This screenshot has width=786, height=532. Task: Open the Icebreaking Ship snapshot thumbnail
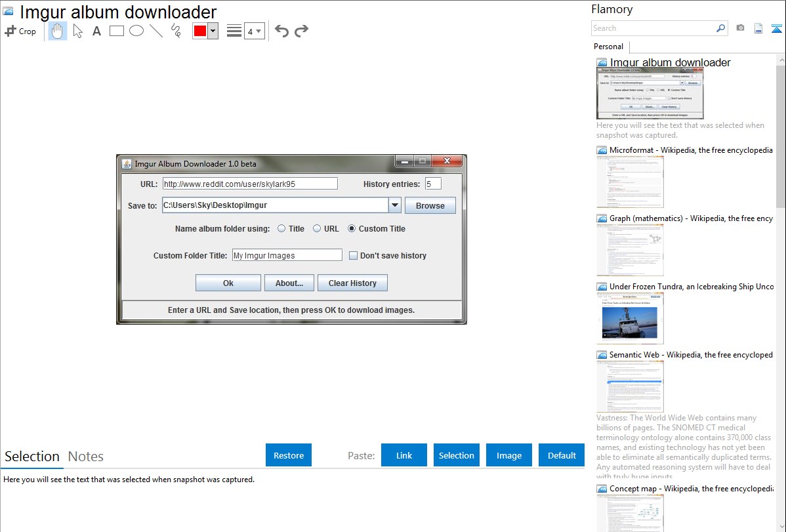click(630, 318)
